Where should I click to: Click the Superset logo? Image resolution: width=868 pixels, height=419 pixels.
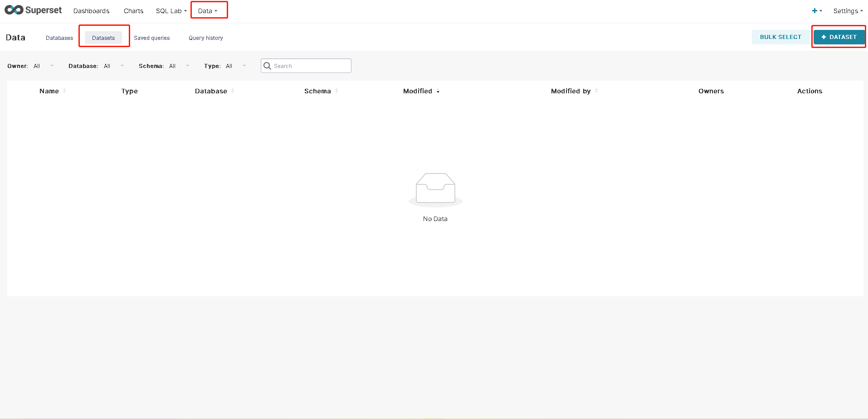[x=33, y=10]
